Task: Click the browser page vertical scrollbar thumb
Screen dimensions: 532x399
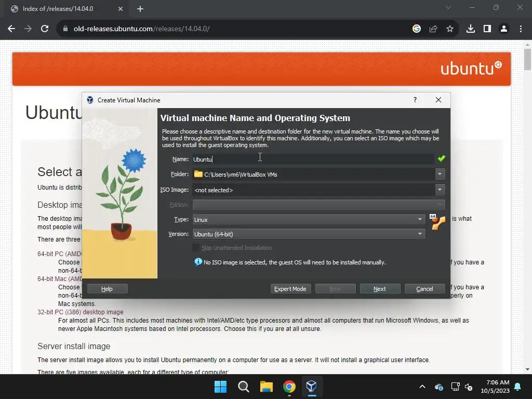Action: (x=527, y=59)
